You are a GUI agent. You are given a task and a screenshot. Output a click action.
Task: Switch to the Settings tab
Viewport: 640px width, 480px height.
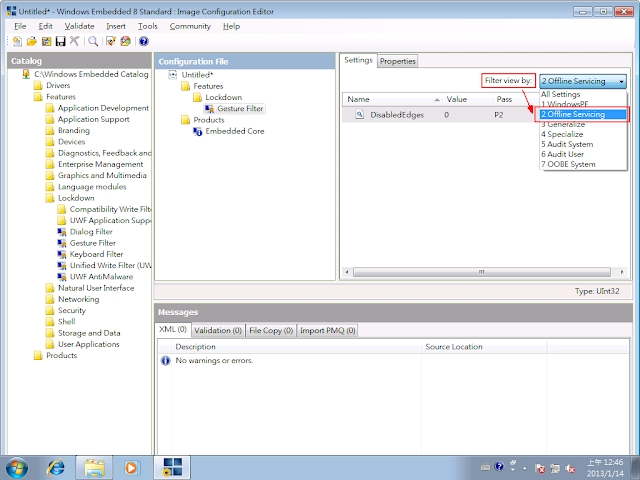[358, 60]
